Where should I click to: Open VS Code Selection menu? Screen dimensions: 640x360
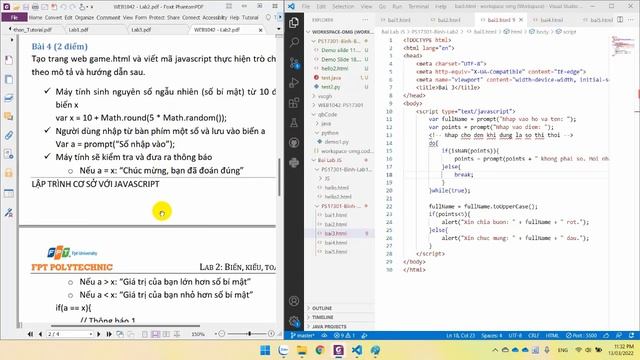pyautogui.click(x=343, y=7)
